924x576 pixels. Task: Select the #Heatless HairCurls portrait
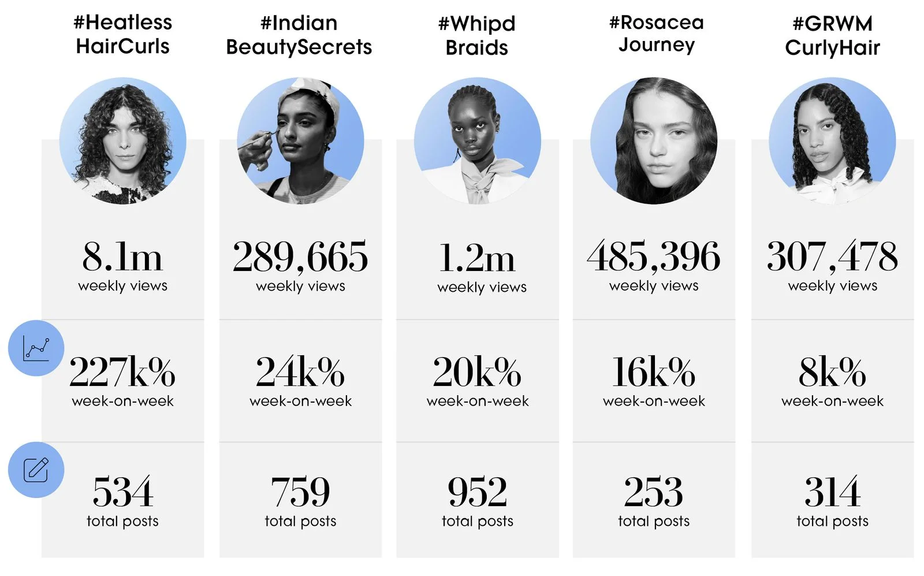[122, 141]
